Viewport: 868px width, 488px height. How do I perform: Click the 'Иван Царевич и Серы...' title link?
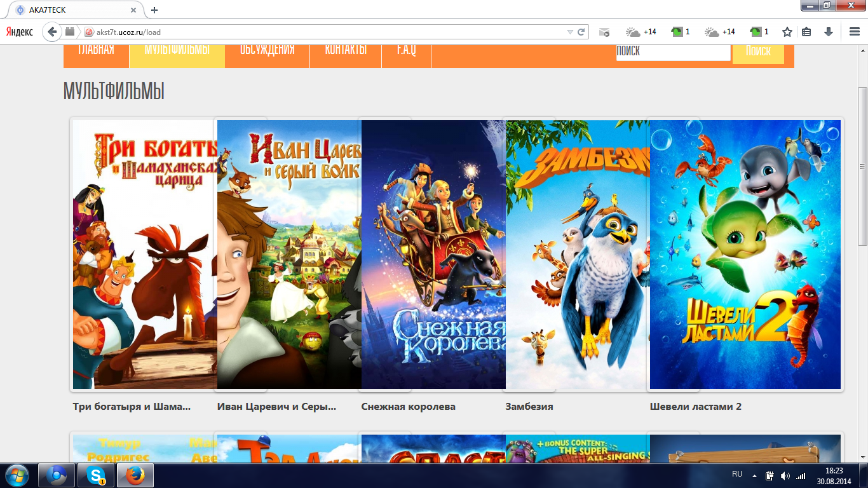pyautogui.click(x=276, y=407)
